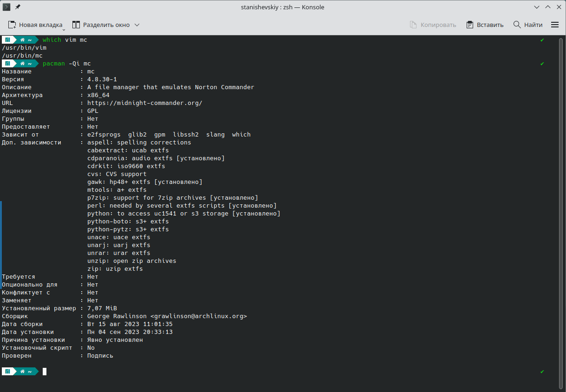Image resolution: width=566 pixels, height=392 pixels.
Task: Click the terminal app icon in the title bar
Action: pyautogui.click(x=7, y=7)
